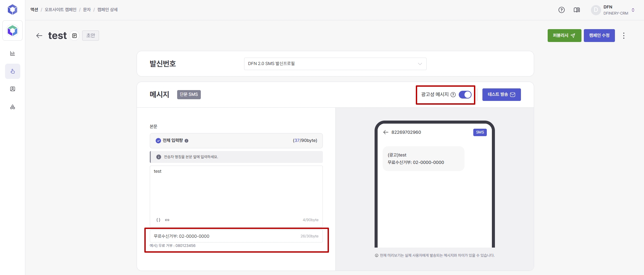
Task: Navigate to 문자 breadcrumb
Action: [x=87, y=10]
